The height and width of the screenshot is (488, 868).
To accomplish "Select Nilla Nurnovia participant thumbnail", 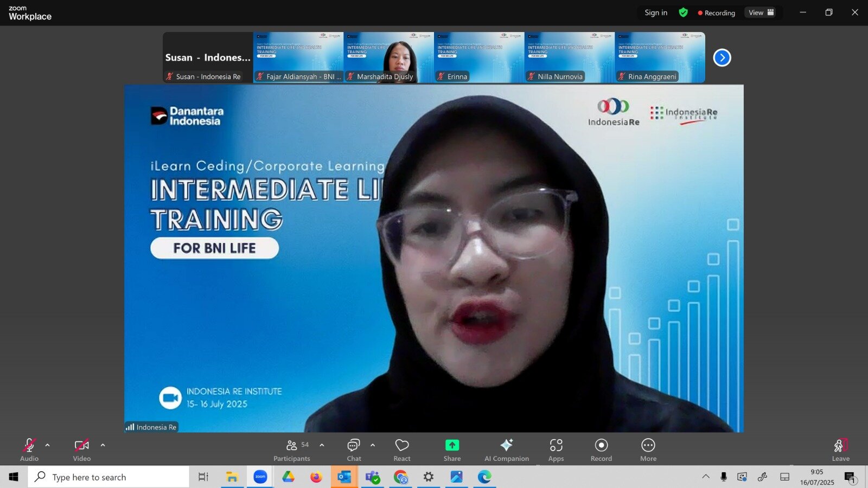I will (570, 57).
